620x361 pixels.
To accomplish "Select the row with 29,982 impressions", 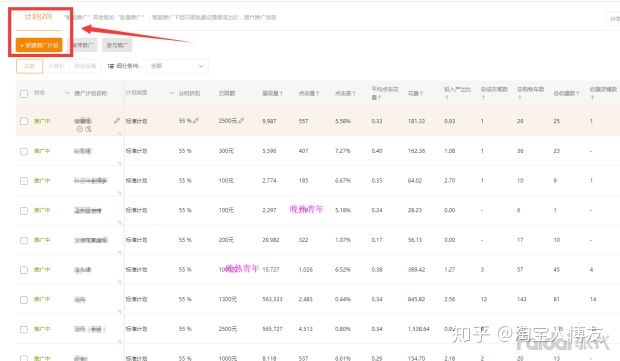I will click(24, 240).
